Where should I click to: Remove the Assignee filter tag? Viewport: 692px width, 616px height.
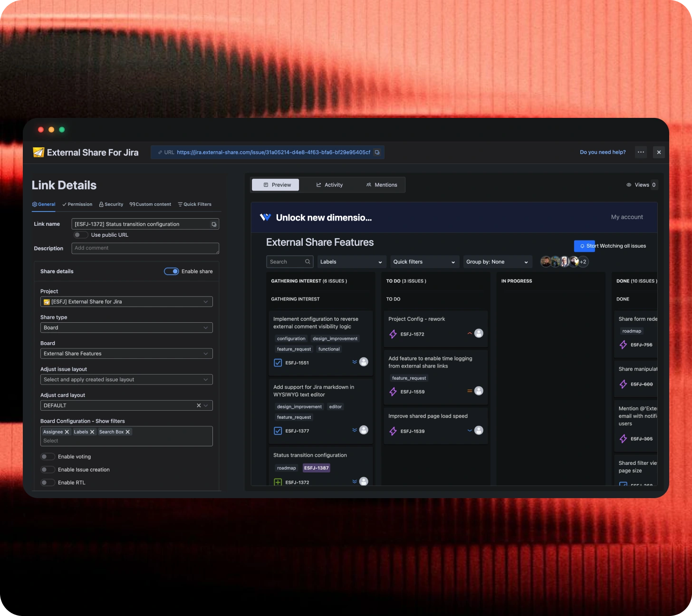[67, 432]
